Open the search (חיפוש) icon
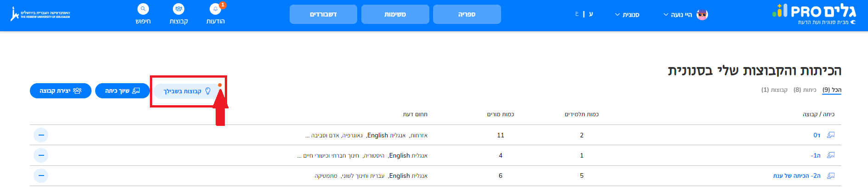868x187 pixels. (143, 9)
